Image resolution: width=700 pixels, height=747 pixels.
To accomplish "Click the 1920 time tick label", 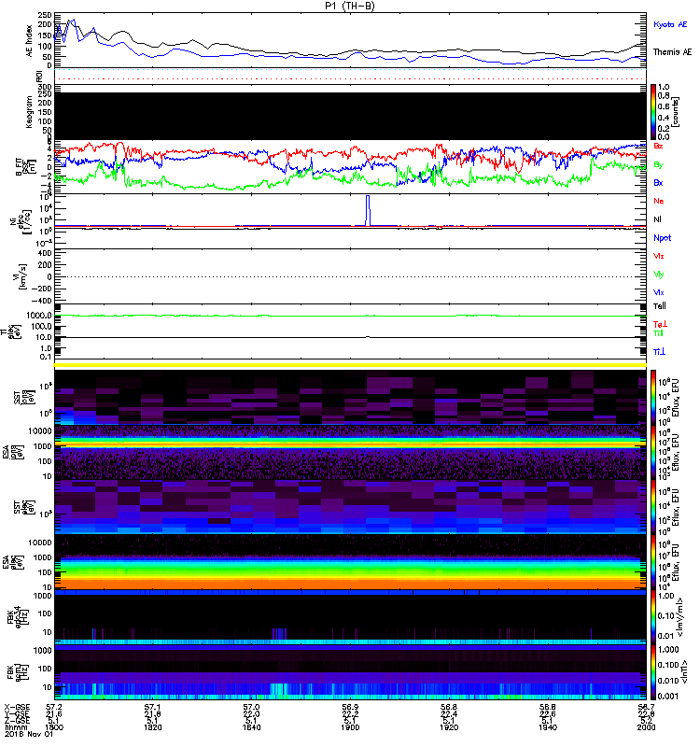I will [x=449, y=727].
